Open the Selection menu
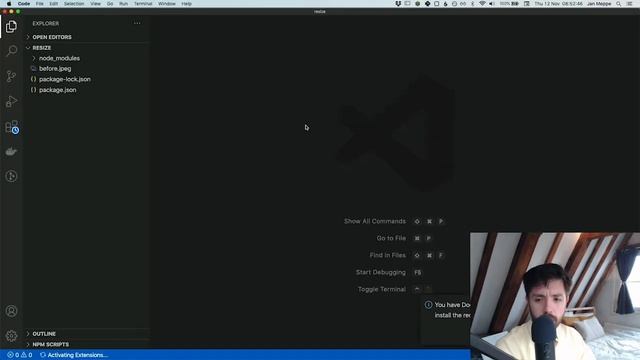Viewport: 640px width, 360px height. (74, 4)
